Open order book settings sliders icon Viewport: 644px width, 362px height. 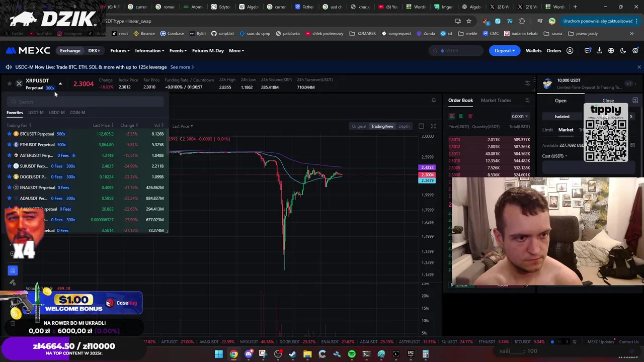(527, 101)
